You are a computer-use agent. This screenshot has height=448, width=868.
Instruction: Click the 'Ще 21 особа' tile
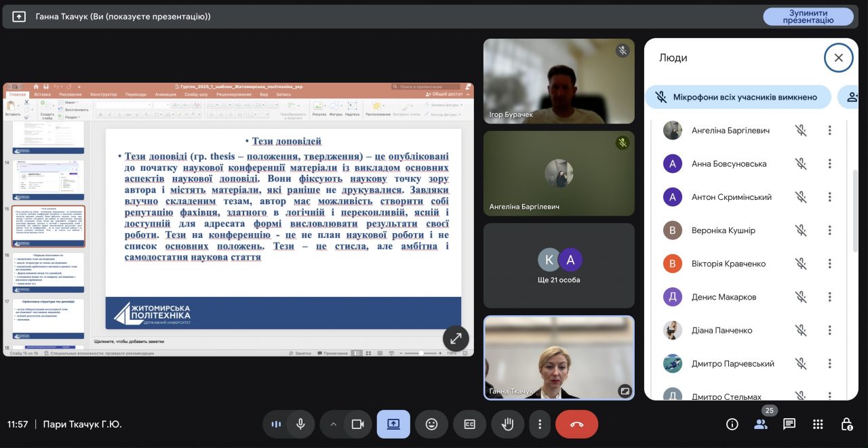click(559, 266)
